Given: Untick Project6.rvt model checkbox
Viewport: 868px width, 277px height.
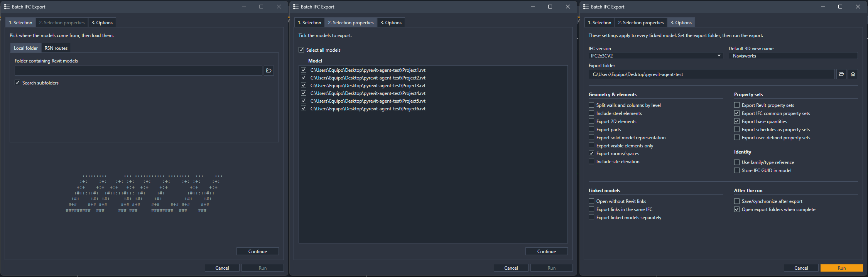Looking at the screenshot, I should pos(304,108).
